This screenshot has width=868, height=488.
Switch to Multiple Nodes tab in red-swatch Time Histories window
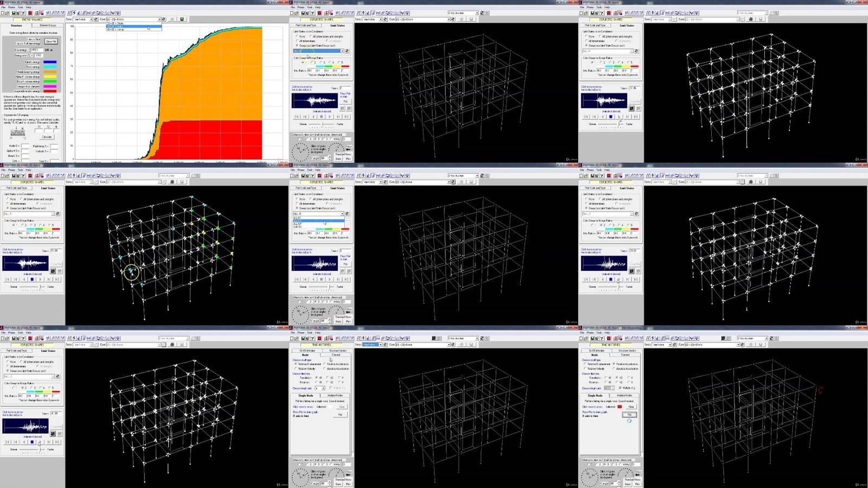[x=624, y=395]
